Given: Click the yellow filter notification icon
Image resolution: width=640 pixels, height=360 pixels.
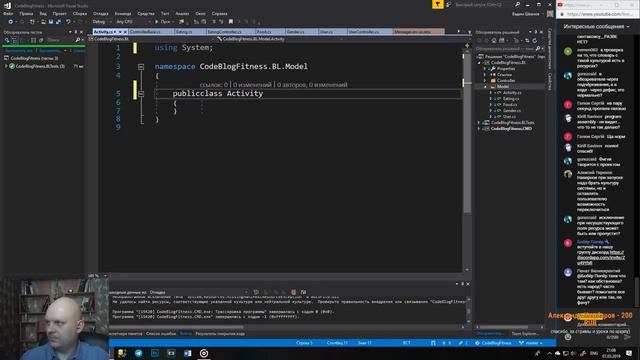Looking at the screenshot, I should coord(438,4).
